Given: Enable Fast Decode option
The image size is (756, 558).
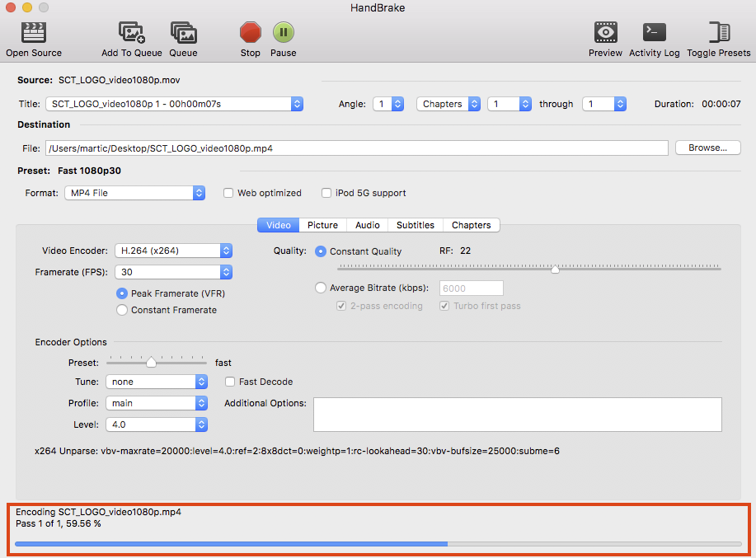Looking at the screenshot, I should tap(230, 382).
